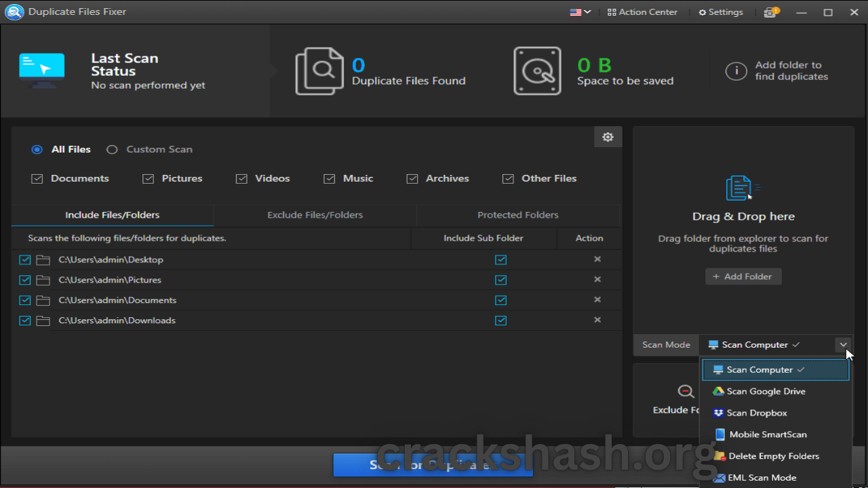Collapse Scan Mode list with chevron arrow
The height and width of the screenshot is (488, 868).
(x=843, y=345)
